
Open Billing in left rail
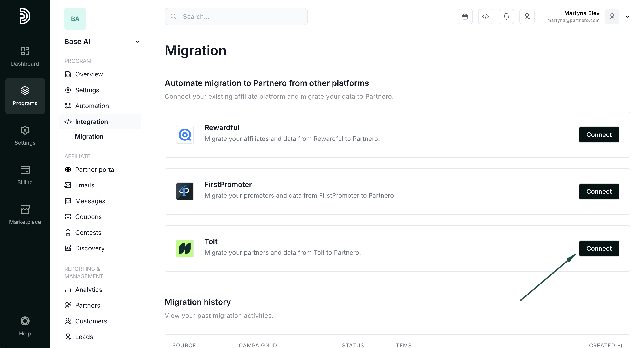[25, 175]
